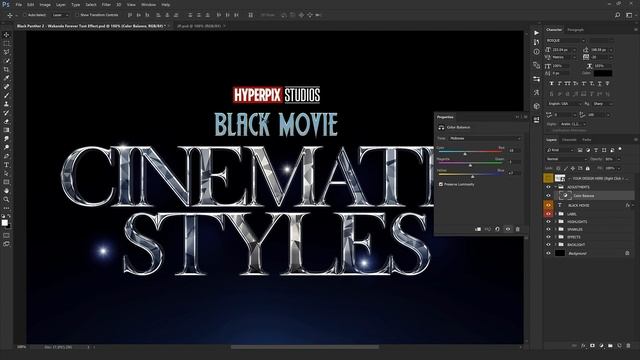The width and height of the screenshot is (640, 360).
Task: Delete layer trash icon in Layers panel
Action: pyautogui.click(x=629, y=346)
